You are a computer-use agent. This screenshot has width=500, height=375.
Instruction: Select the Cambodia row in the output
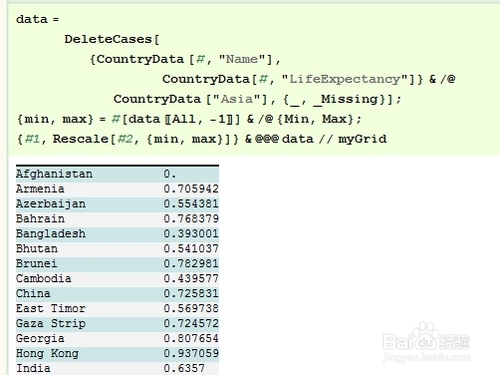pos(117,279)
